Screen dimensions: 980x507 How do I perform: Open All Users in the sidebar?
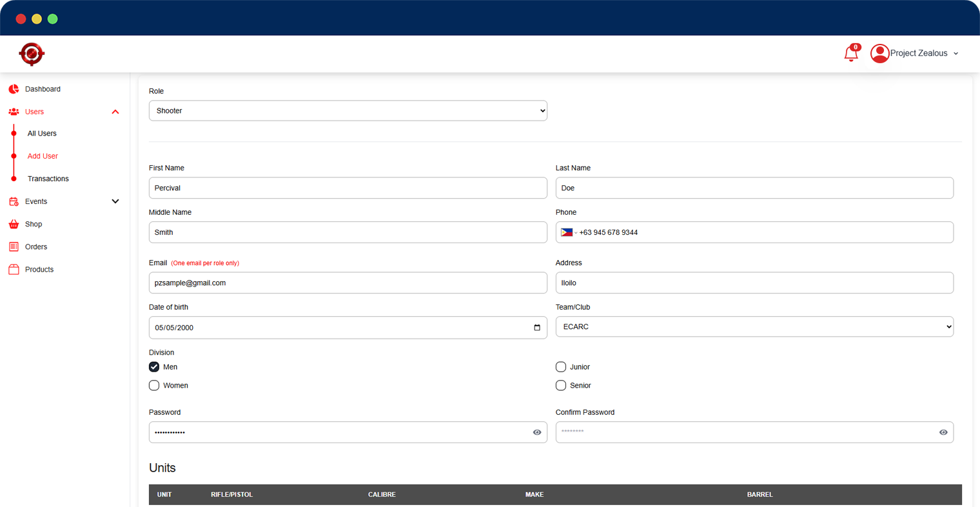click(42, 134)
